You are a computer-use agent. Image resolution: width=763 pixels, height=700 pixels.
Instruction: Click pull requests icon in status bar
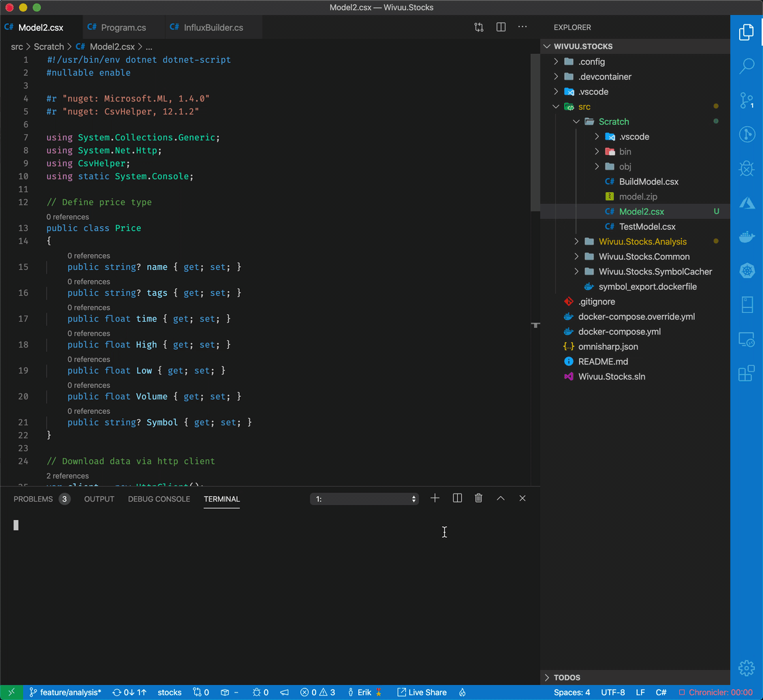201,693
